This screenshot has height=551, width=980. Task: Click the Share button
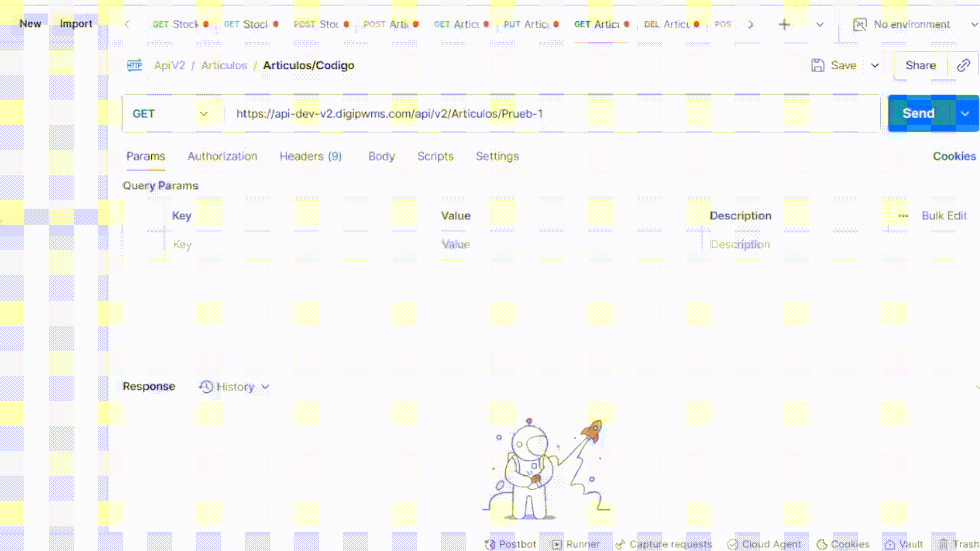point(920,65)
